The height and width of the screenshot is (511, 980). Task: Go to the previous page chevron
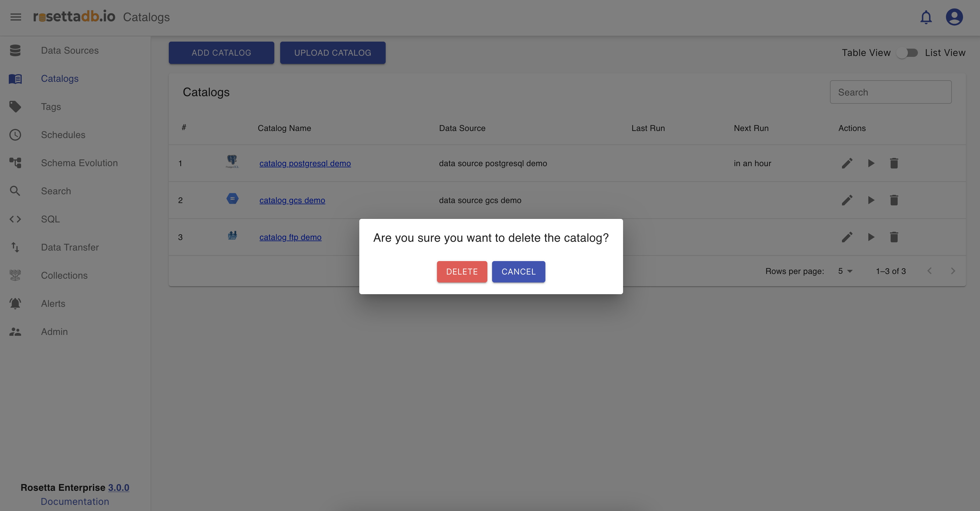[929, 271]
